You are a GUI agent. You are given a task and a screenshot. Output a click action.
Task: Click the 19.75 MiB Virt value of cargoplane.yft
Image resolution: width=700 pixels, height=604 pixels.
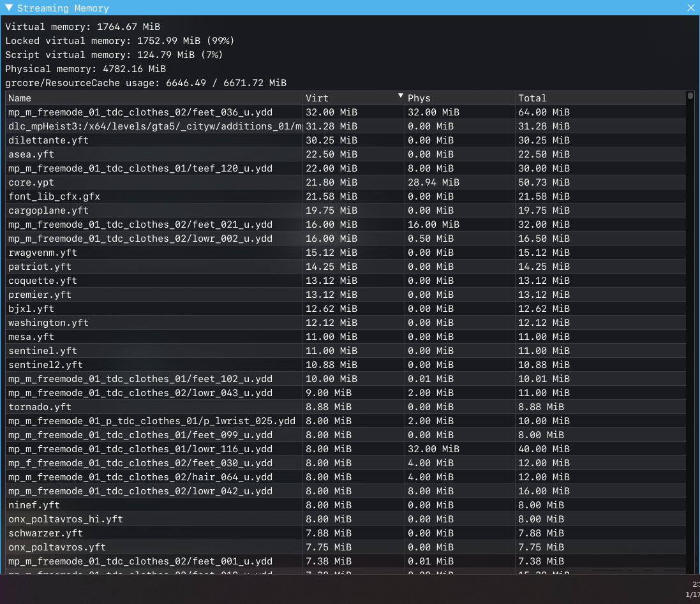(331, 210)
